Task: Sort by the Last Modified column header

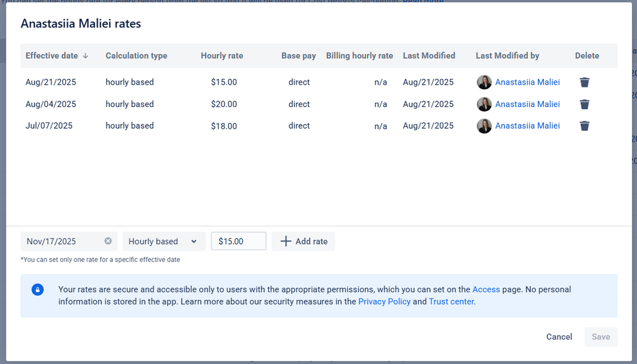Action: (429, 56)
